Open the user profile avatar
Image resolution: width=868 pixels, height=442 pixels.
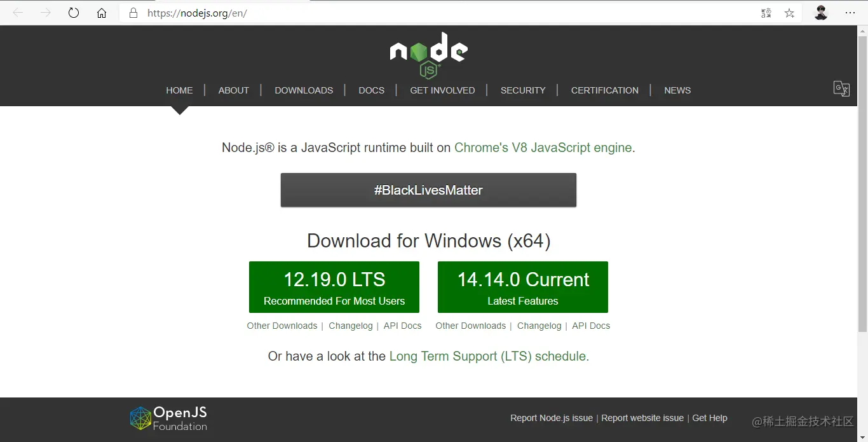click(x=821, y=13)
